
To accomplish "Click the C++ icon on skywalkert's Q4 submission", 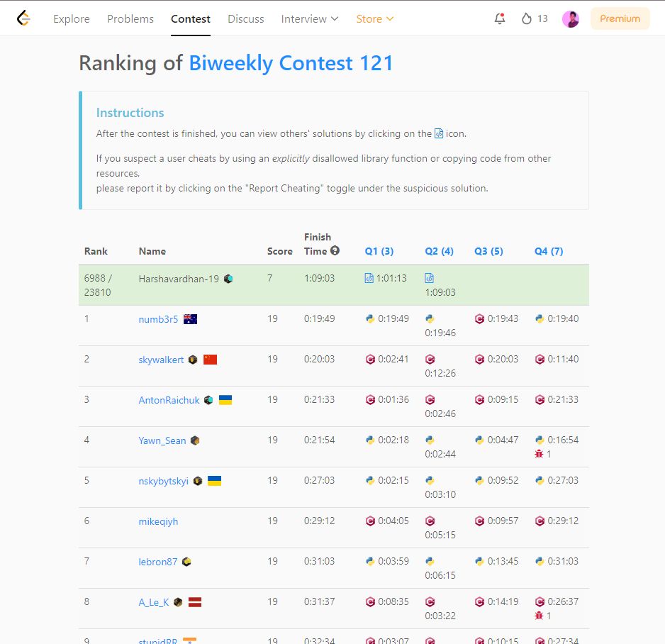I will 539,359.
